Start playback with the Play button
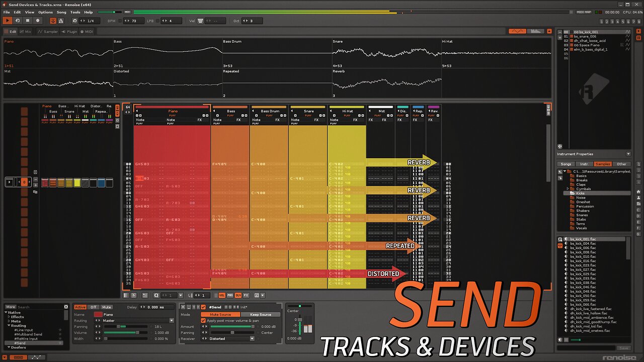The width and height of the screenshot is (644, 362). point(8,21)
